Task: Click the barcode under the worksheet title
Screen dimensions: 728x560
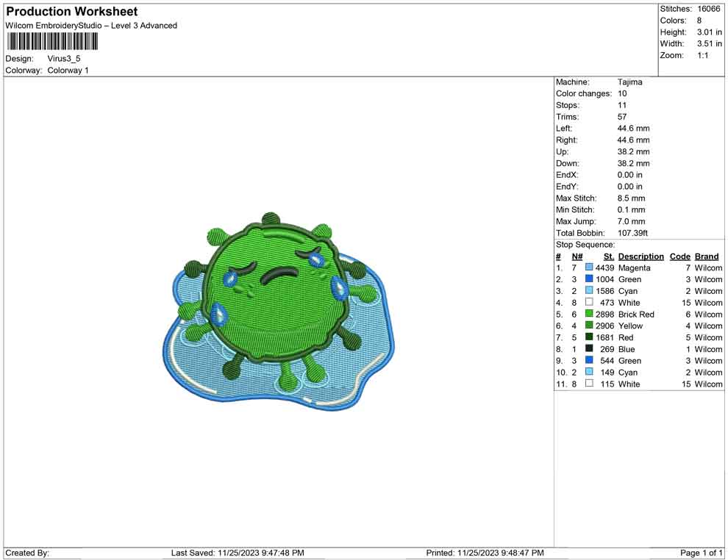Action: coord(52,42)
